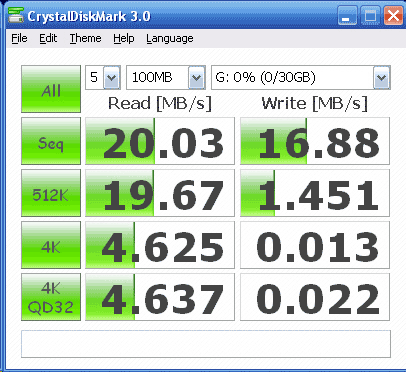
Task: Open the Help menu
Action: pyautogui.click(x=124, y=38)
